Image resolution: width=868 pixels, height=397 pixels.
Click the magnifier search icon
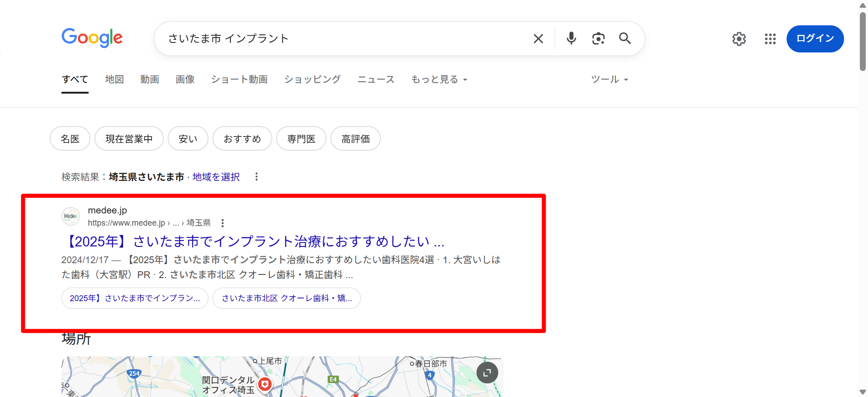625,38
